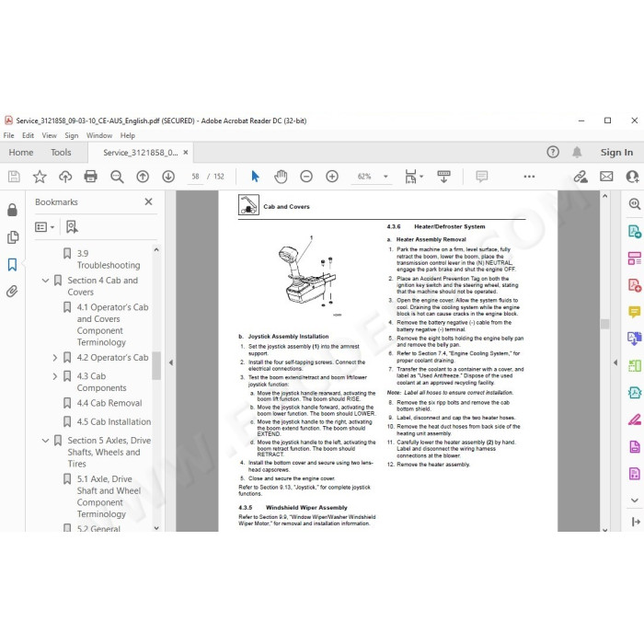Go to previous page arrow
Image resolution: width=644 pixels, height=644 pixels.
pos(143,177)
